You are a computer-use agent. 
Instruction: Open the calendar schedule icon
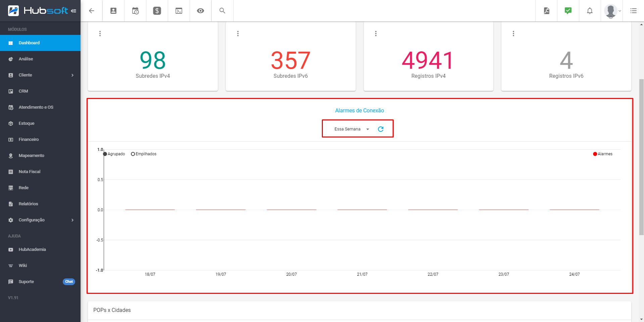coord(135,11)
